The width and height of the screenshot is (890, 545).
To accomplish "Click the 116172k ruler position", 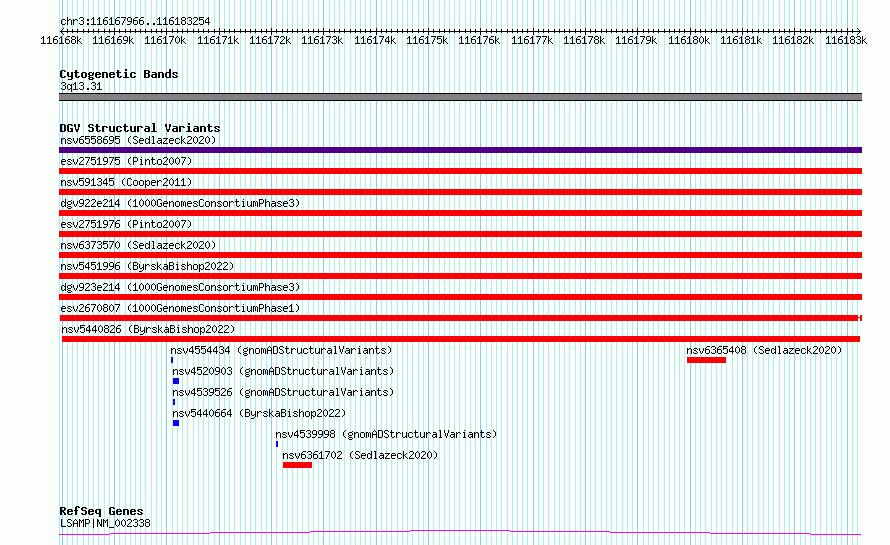I will coord(270,40).
